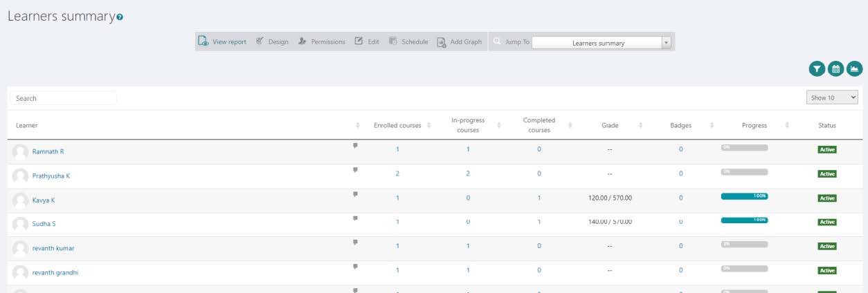
Task: Open revanth kumar learner link
Action: [53, 248]
